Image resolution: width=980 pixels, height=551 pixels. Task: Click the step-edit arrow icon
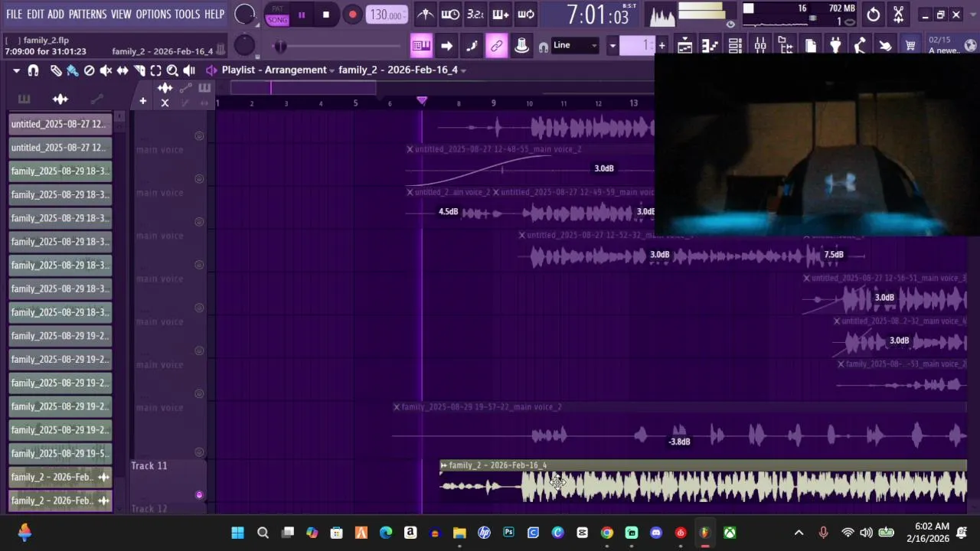(446, 46)
